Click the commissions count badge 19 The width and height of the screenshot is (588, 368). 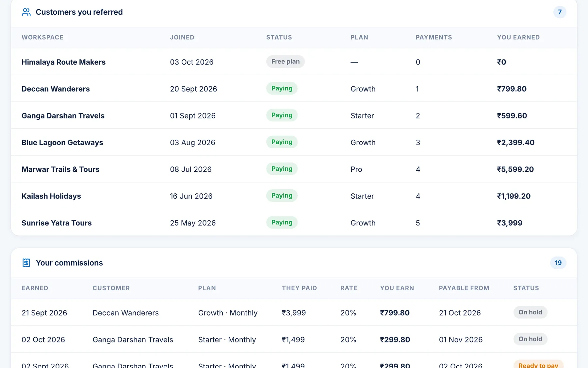558,263
